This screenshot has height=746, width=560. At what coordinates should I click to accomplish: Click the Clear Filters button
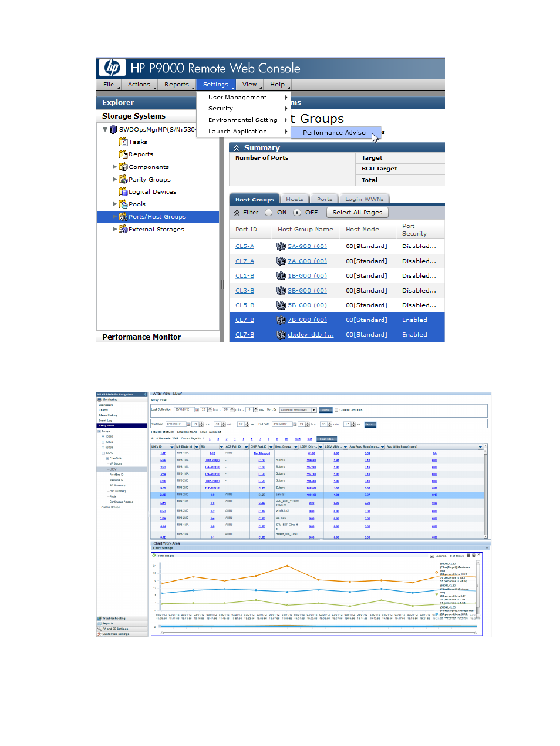click(327, 439)
